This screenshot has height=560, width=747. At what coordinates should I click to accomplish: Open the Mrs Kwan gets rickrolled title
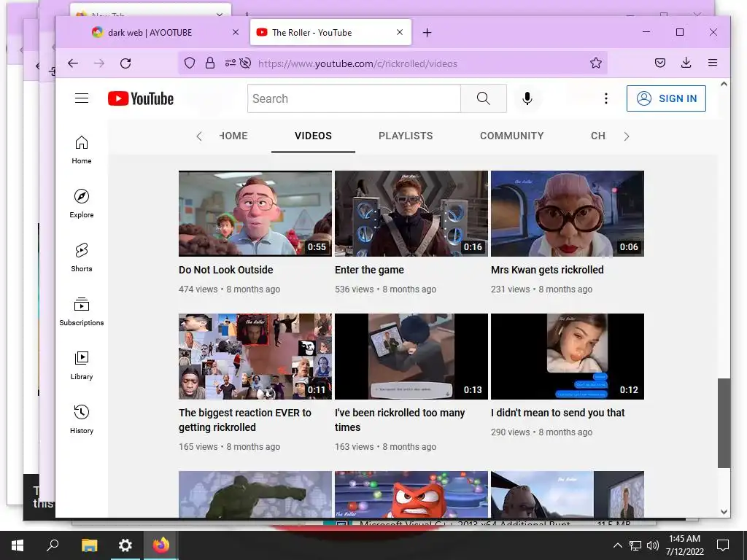click(547, 270)
